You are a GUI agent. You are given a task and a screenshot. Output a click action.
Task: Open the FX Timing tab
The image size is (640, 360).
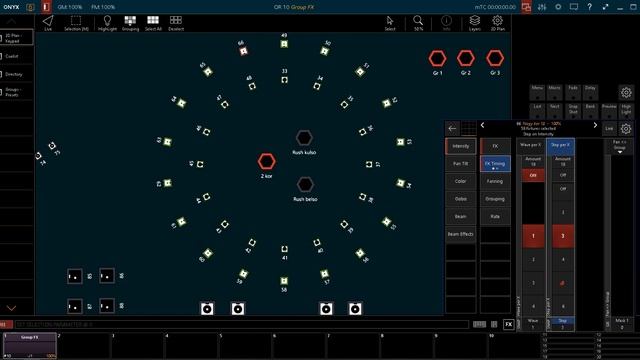click(x=495, y=164)
